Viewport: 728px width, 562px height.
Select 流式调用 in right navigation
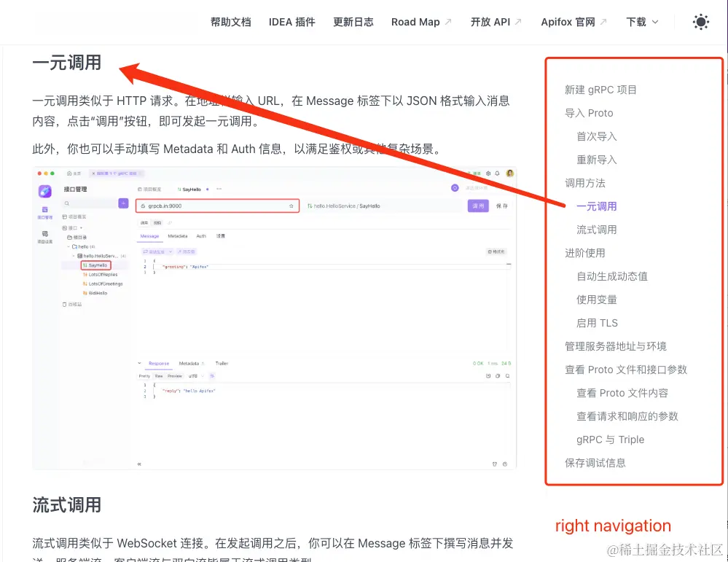pyautogui.click(x=597, y=230)
